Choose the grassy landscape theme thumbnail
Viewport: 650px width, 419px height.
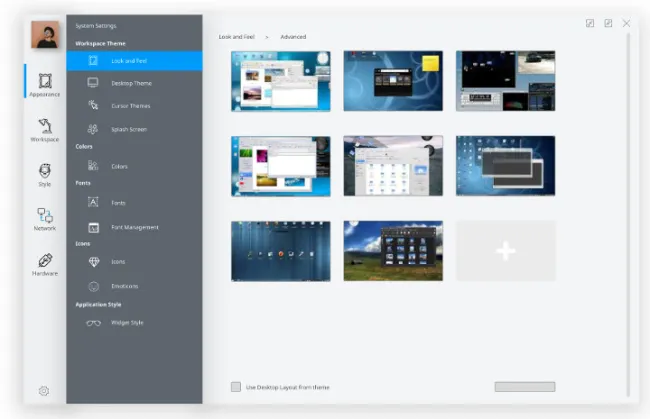pyautogui.click(x=393, y=251)
